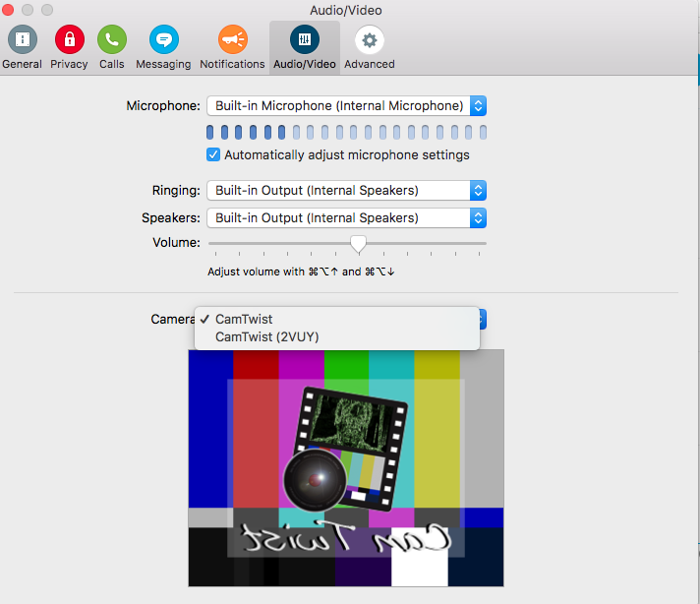This screenshot has height=604, width=700.
Task: Click the Audio/Video window title
Action: 346,10
